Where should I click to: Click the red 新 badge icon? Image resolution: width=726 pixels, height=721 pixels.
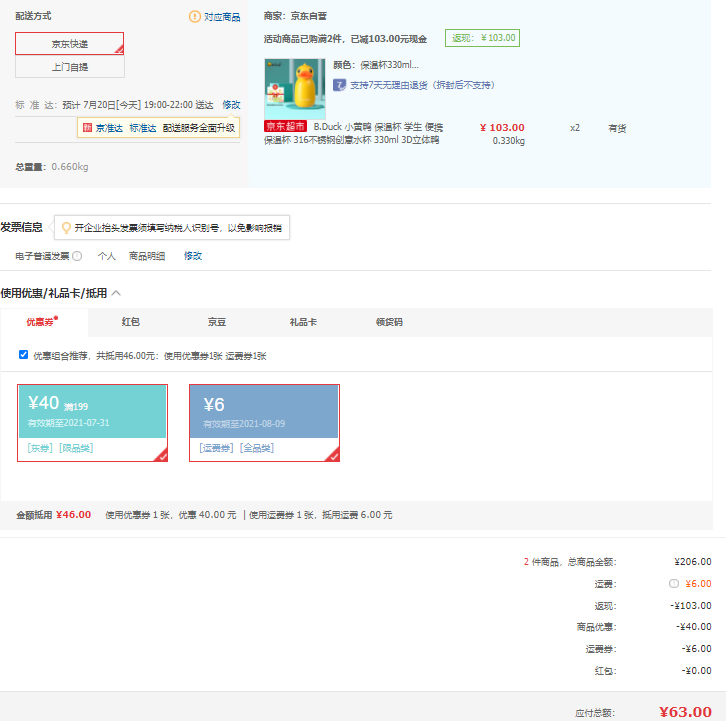coord(88,127)
